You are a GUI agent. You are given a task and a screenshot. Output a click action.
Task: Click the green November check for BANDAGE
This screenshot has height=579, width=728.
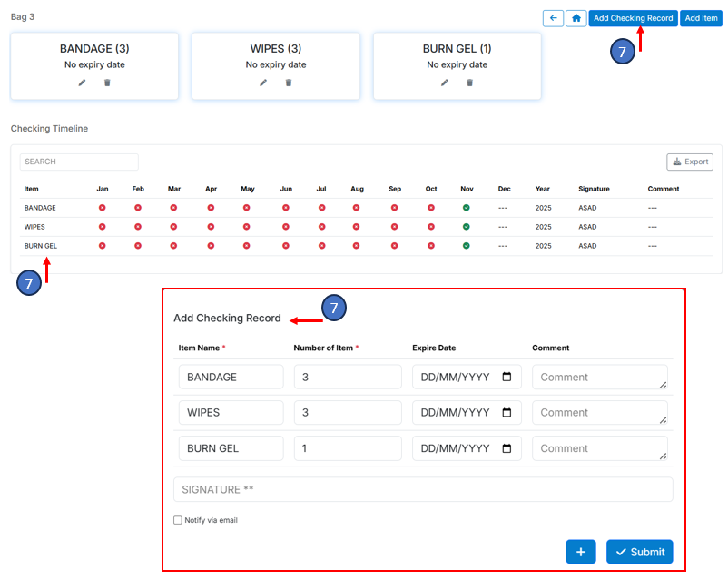pos(466,208)
